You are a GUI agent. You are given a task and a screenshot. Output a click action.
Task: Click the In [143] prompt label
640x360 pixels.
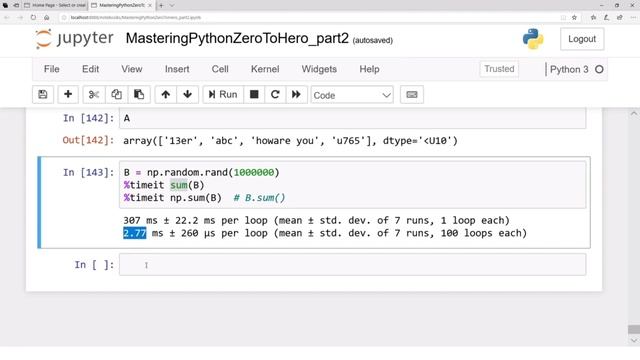[x=88, y=173]
